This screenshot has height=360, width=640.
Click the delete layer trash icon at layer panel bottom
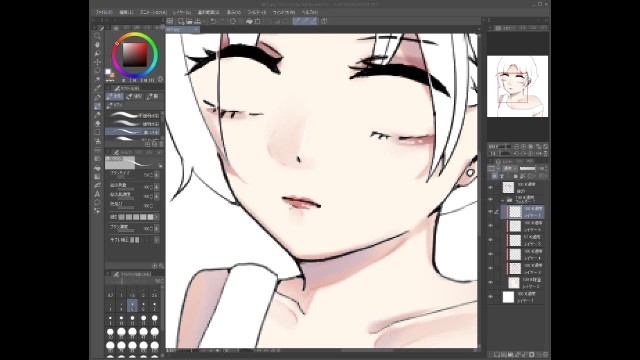[545, 355]
